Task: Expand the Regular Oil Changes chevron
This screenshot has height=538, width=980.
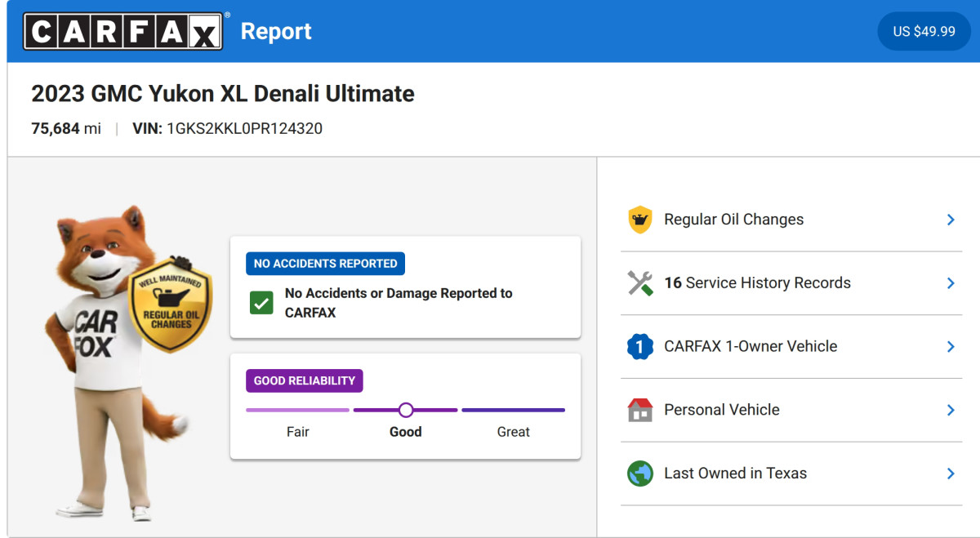Action: click(951, 220)
